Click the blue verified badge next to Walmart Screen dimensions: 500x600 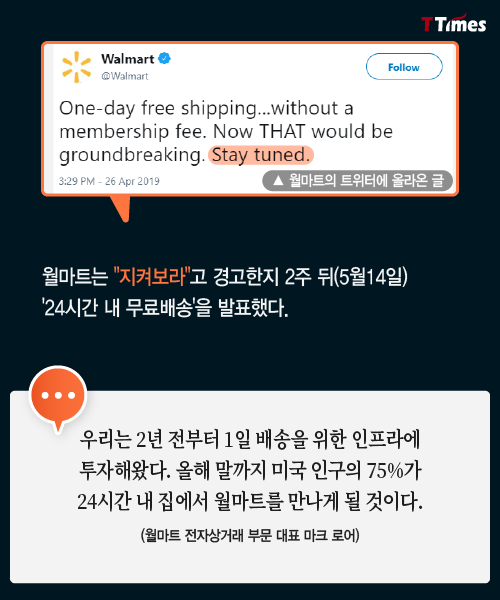(x=164, y=59)
